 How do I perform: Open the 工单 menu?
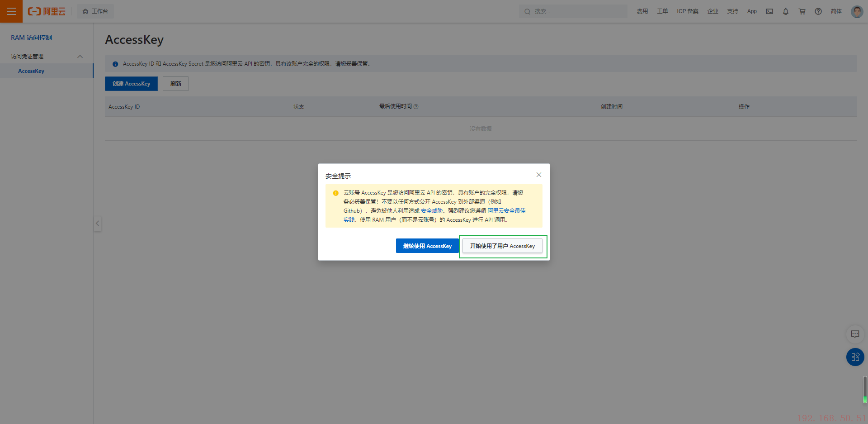click(662, 11)
